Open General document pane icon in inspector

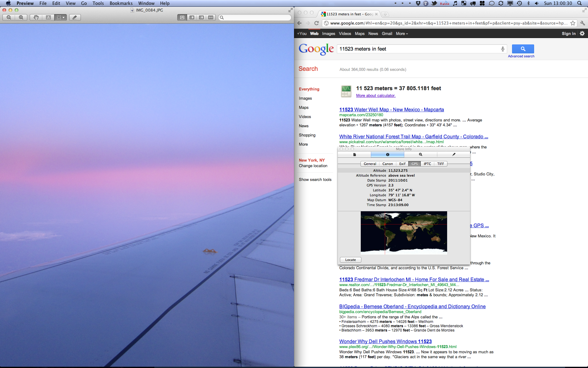354,155
